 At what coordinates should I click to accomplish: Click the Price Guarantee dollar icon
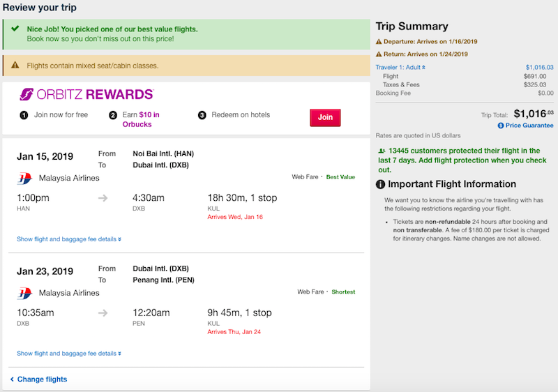point(501,126)
